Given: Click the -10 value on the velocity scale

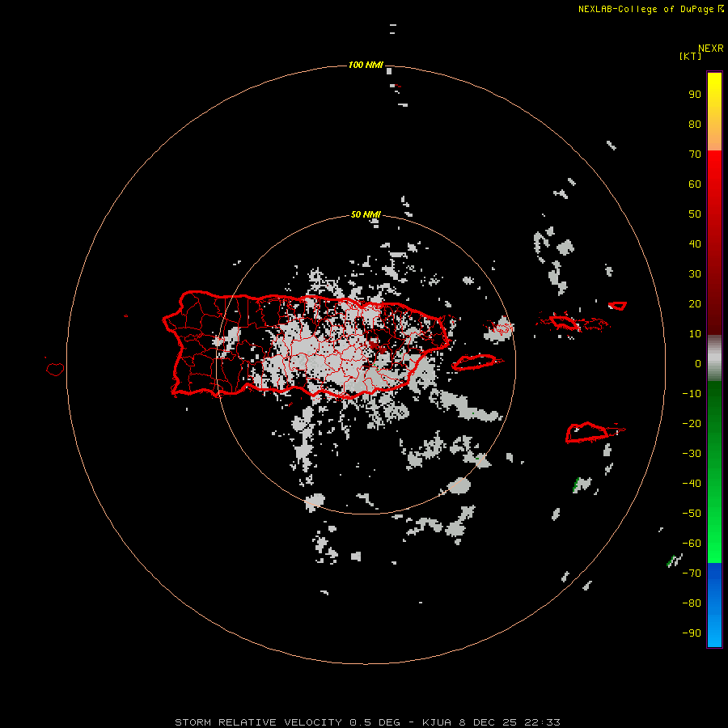Looking at the screenshot, I should tap(692, 394).
